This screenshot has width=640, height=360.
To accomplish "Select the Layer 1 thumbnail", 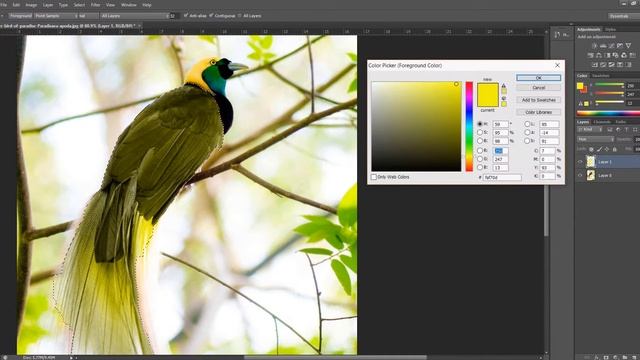I will (591, 162).
